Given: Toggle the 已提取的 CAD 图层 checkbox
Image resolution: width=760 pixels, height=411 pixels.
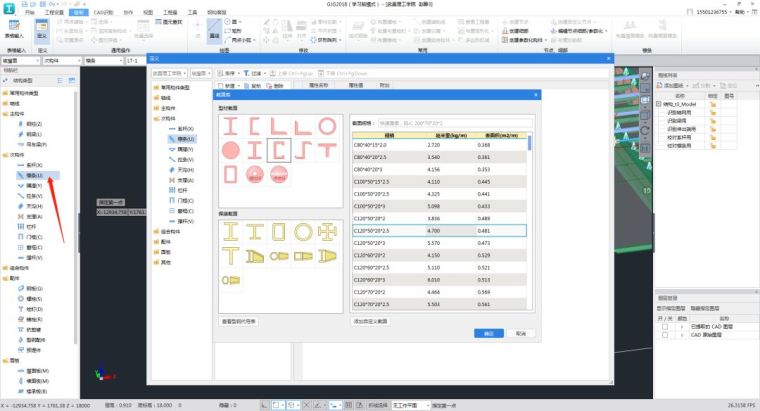Looking at the screenshot, I should coord(665,327).
